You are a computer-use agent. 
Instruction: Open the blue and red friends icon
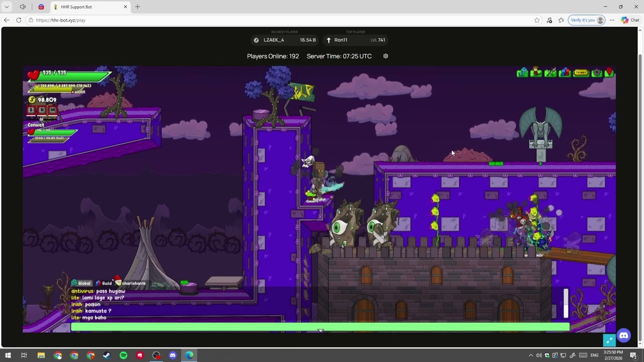[565, 72]
